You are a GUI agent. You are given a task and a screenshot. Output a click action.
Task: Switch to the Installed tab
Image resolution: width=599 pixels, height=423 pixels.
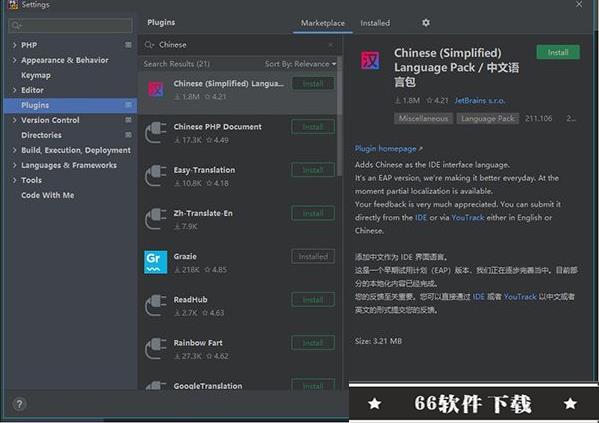(375, 23)
